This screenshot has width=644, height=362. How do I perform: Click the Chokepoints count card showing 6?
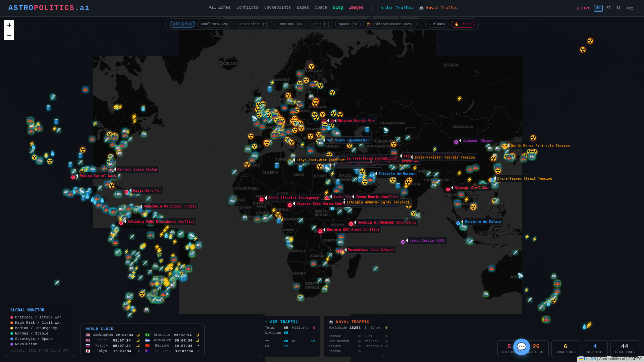click(x=566, y=349)
